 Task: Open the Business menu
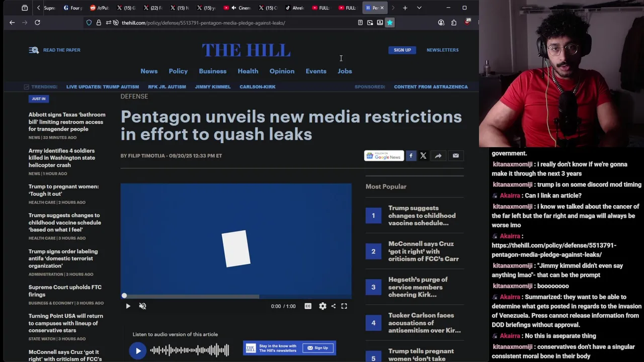pyautogui.click(x=212, y=71)
